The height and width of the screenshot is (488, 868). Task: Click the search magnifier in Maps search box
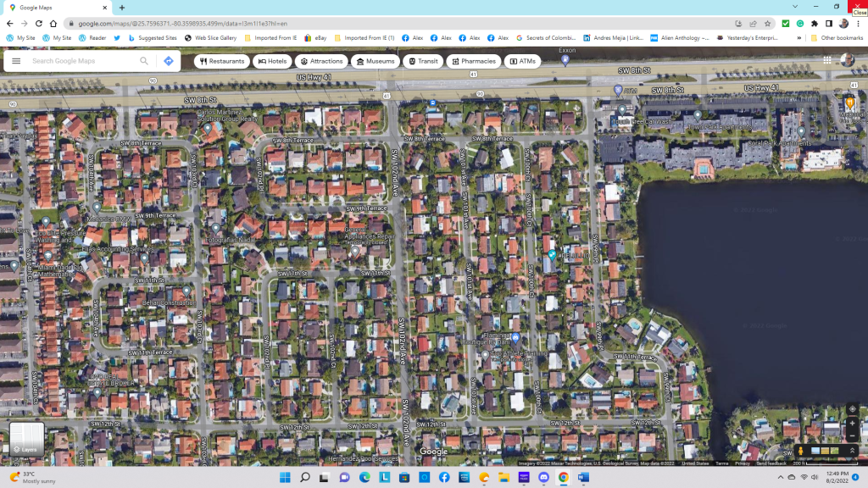144,61
